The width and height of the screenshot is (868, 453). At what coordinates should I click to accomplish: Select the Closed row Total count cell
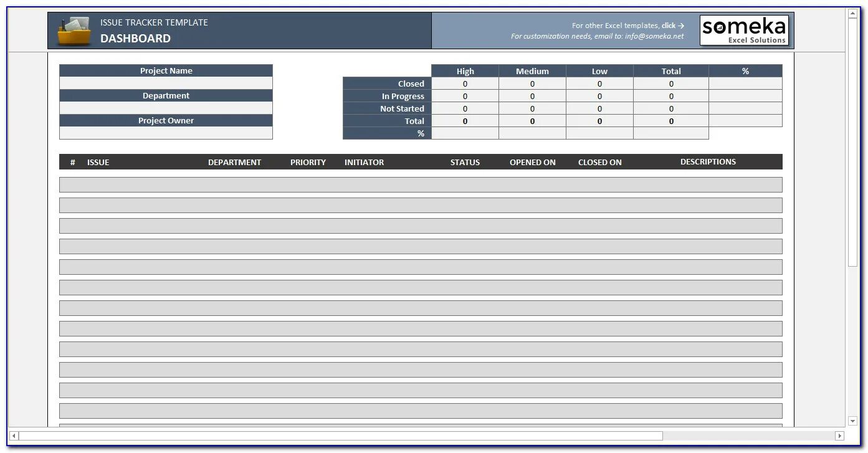tap(671, 83)
